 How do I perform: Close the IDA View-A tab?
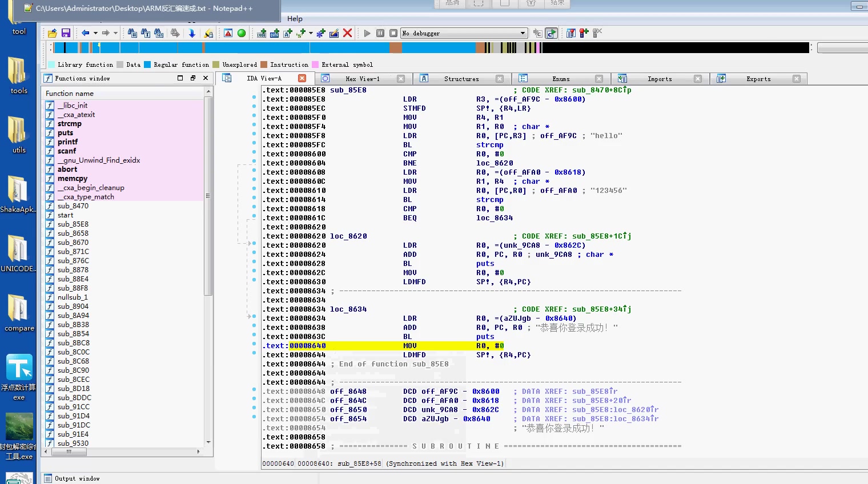[302, 78]
